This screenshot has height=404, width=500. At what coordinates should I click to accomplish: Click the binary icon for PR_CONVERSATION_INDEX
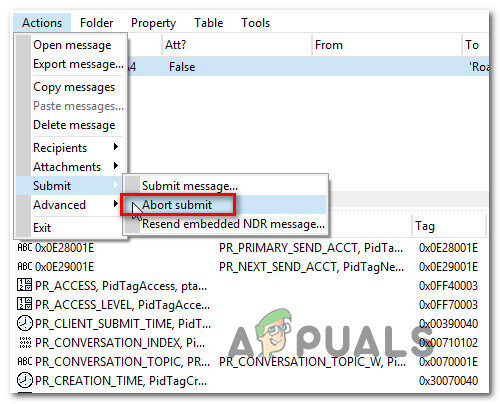(25, 342)
